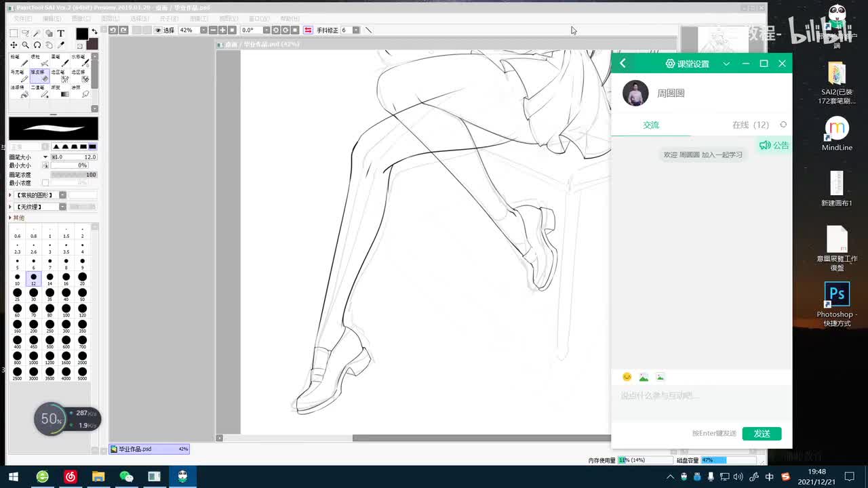Screen dimensions: 868x488
Task: Swap foreground and background colors
Action: 94,32
